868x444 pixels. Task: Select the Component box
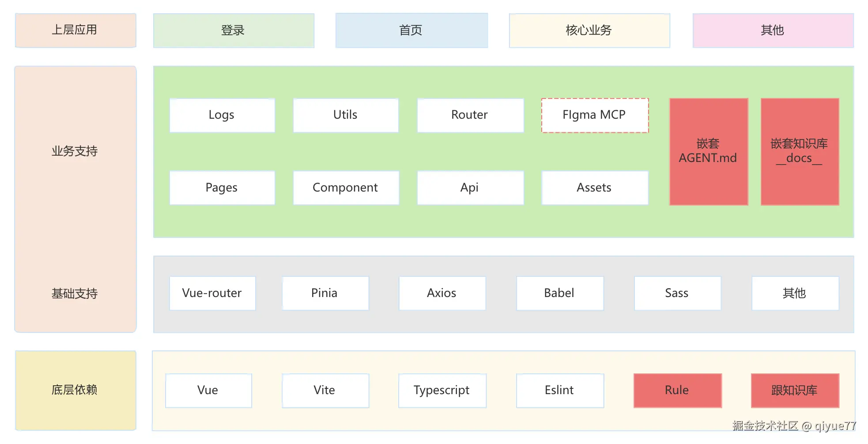pos(346,188)
